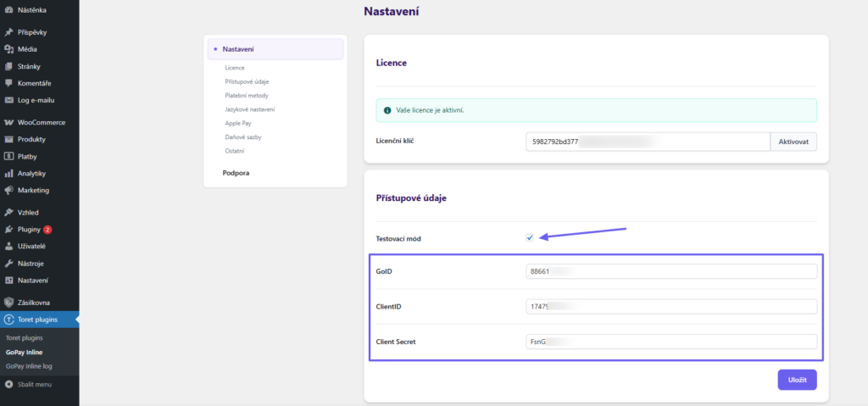Click the Nástěnka dashboard icon
Screen dimensions: 868x406
(8, 10)
